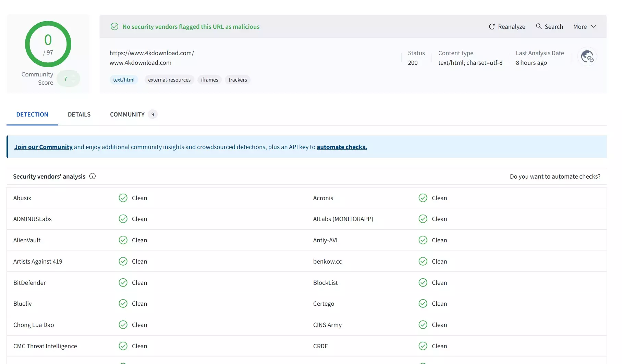Follow the automate checks link in the banner
This screenshot has width=622, height=364.
click(x=342, y=147)
